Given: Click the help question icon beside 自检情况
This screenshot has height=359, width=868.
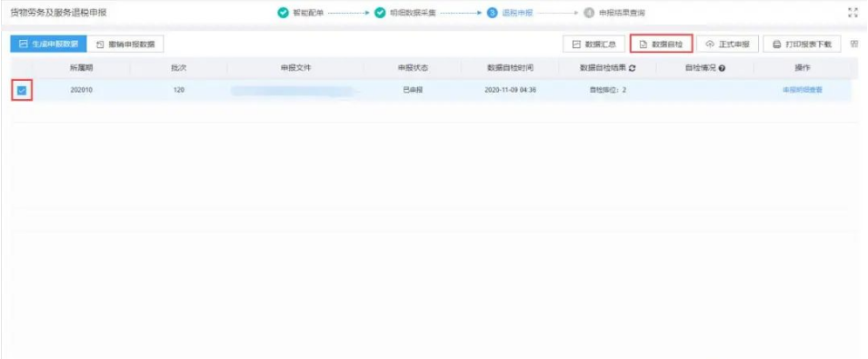Looking at the screenshot, I should pyautogui.click(x=723, y=68).
